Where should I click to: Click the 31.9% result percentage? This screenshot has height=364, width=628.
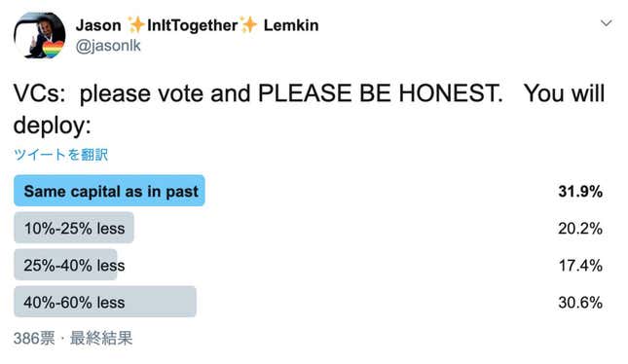tap(580, 192)
